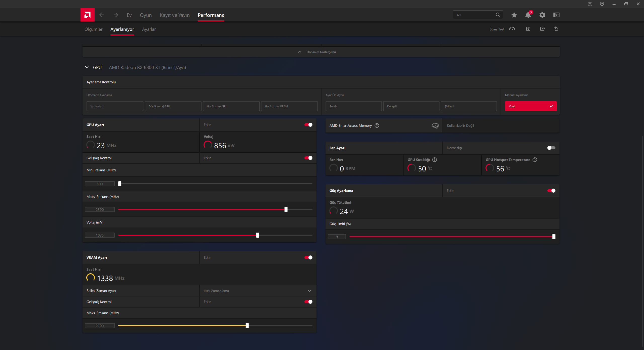
Task: Toggle VRAM Ayarı switch
Action: coord(308,257)
